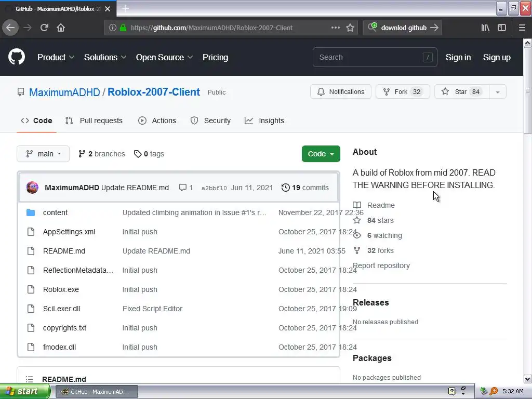Open a new browser tab
The image size is (532, 399).
point(125,8)
